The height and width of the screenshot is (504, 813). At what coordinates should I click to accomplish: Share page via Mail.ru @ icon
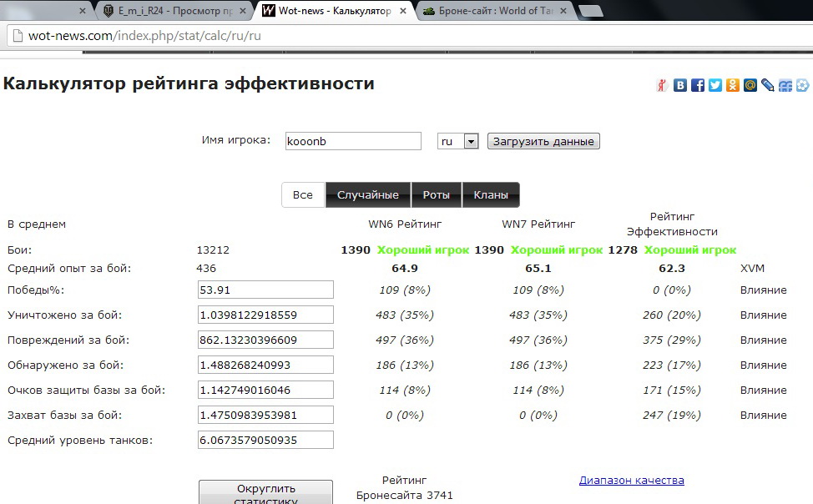[x=750, y=85]
